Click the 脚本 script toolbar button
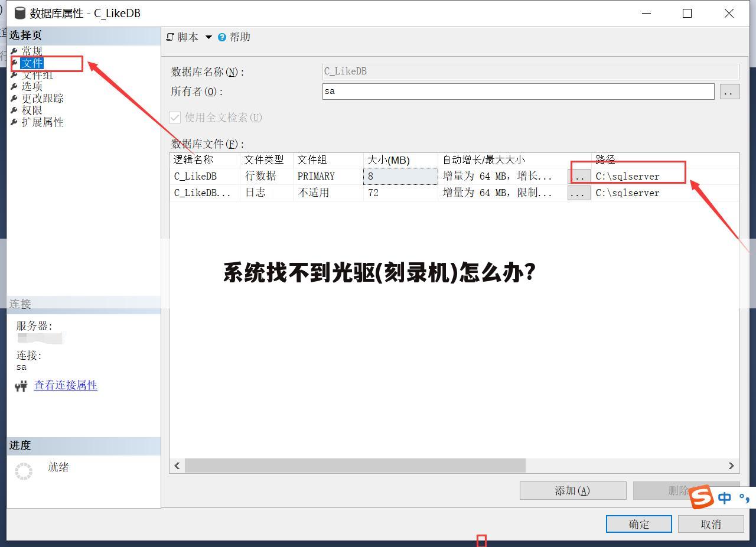 (183, 37)
